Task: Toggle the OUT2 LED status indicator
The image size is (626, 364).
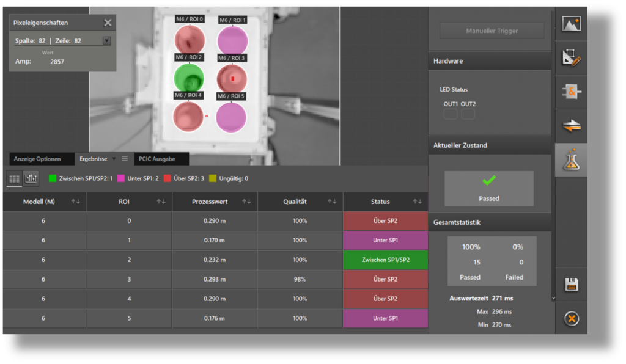Action: (x=468, y=114)
